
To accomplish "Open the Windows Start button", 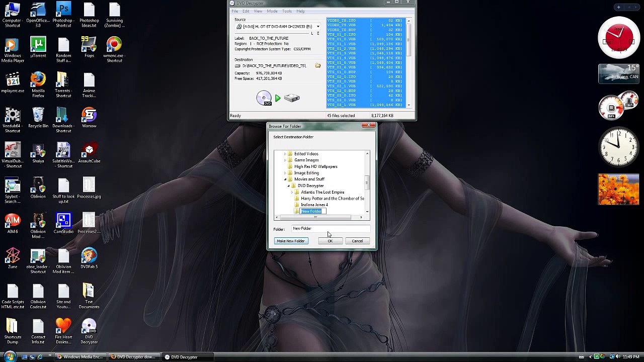I will coord(9,356).
